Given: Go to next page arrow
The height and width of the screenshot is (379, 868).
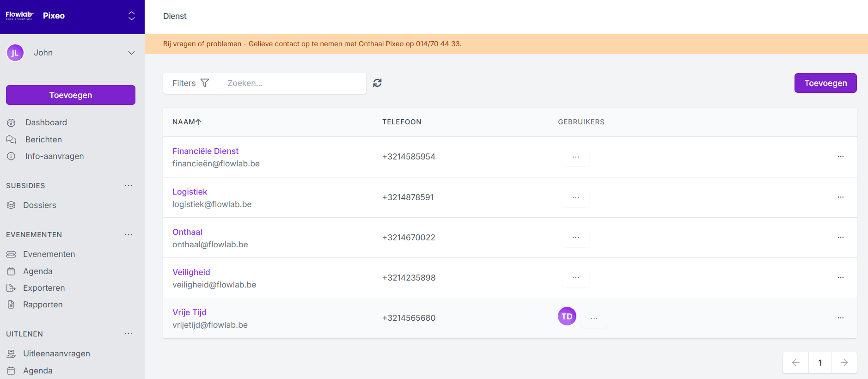Looking at the screenshot, I should (x=844, y=362).
